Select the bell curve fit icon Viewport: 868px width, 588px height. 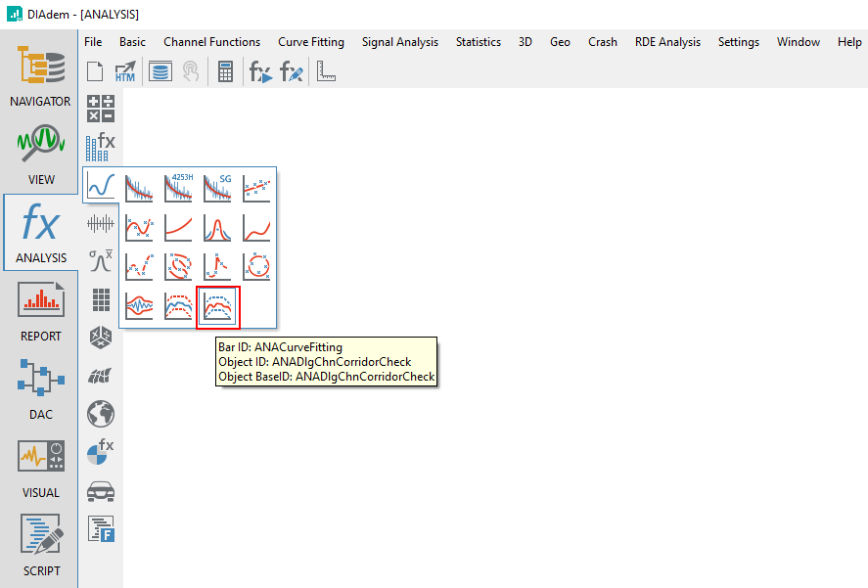point(218,227)
